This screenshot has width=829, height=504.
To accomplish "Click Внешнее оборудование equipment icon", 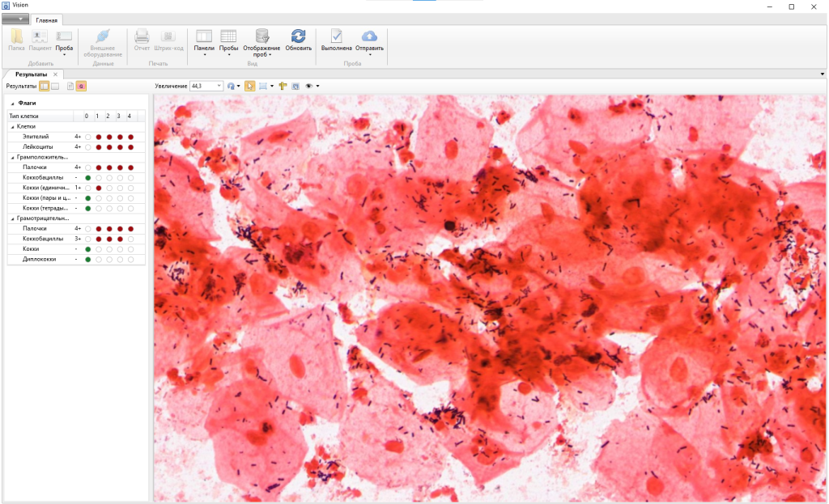I will click(103, 37).
